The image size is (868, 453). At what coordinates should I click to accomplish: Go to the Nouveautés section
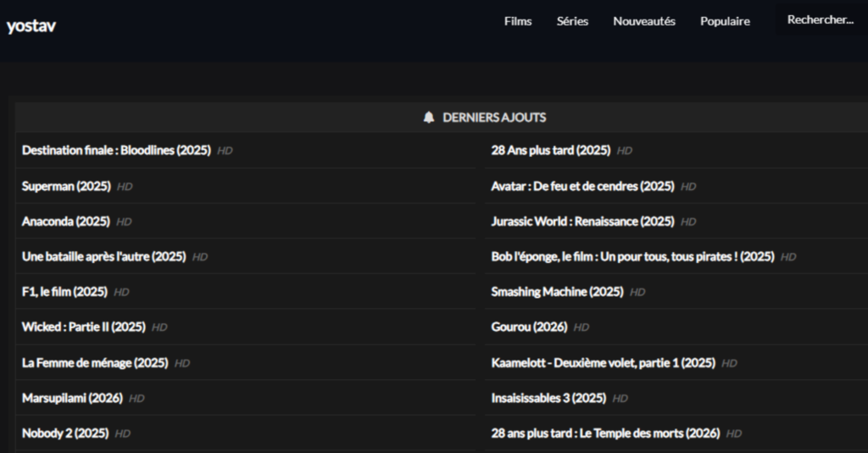[644, 21]
